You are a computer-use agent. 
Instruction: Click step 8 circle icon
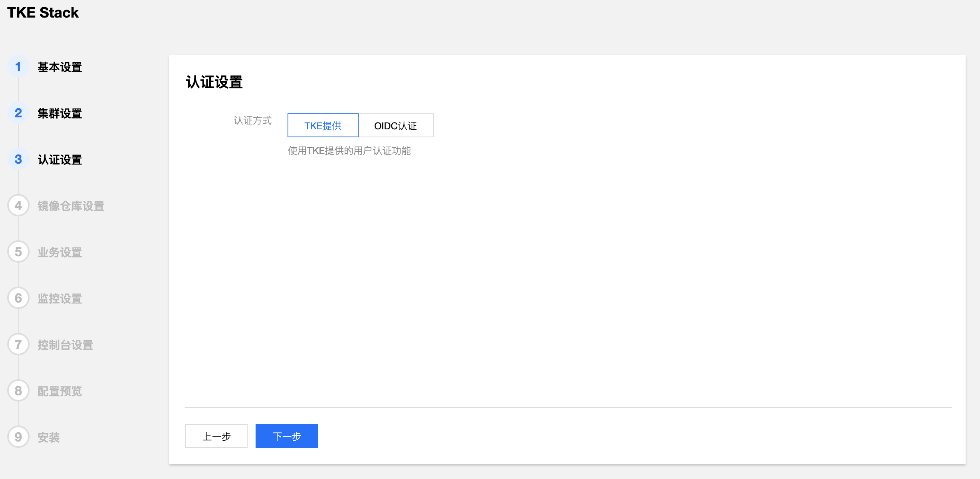pyautogui.click(x=18, y=391)
